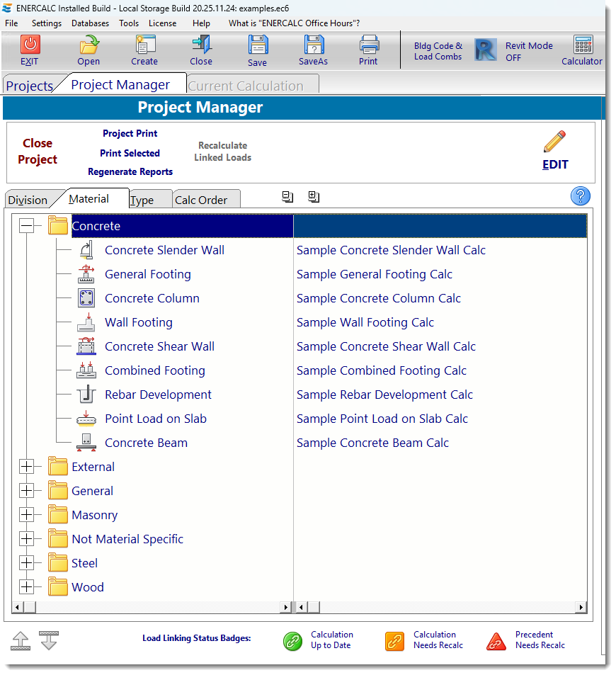Click the SaveAs floppy icon
Image resolution: width=616 pixels, height=675 pixels.
point(314,45)
